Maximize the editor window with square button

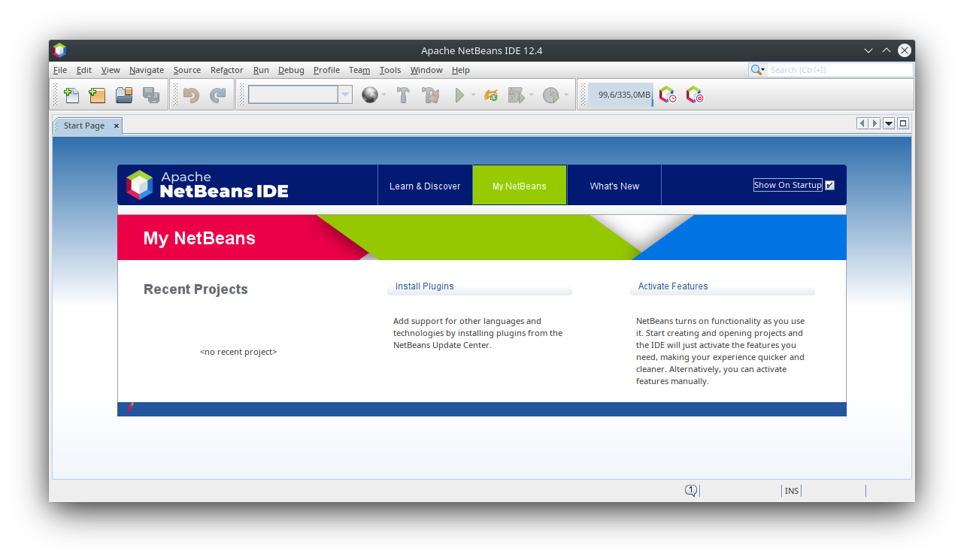pyautogui.click(x=903, y=124)
